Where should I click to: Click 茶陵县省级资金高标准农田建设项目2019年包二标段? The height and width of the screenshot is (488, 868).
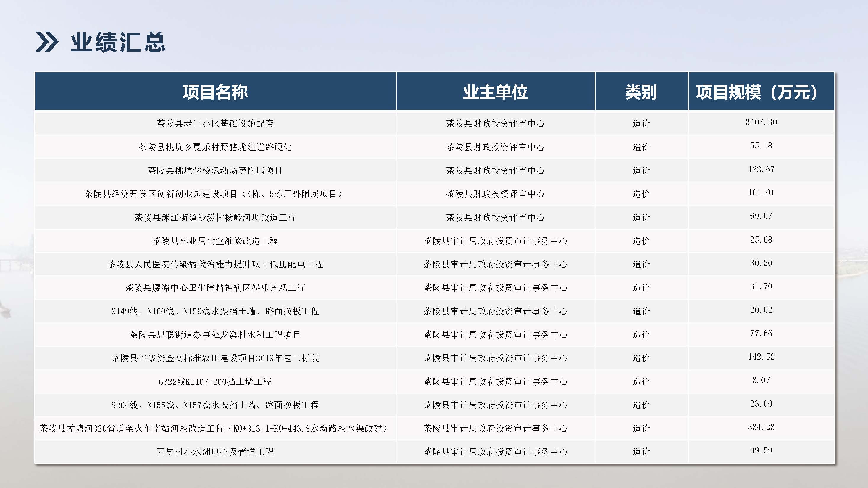(215, 358)
